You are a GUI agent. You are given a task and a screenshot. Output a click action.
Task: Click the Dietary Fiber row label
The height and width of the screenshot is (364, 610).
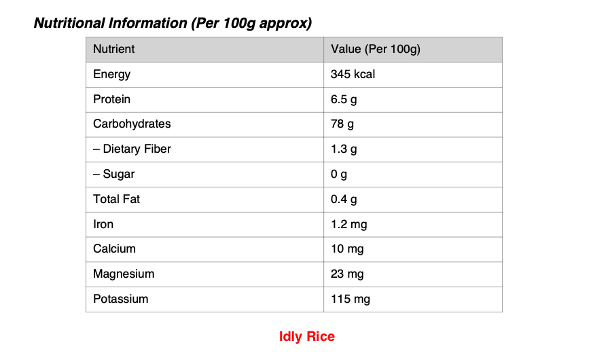click(x=132, y=149)
